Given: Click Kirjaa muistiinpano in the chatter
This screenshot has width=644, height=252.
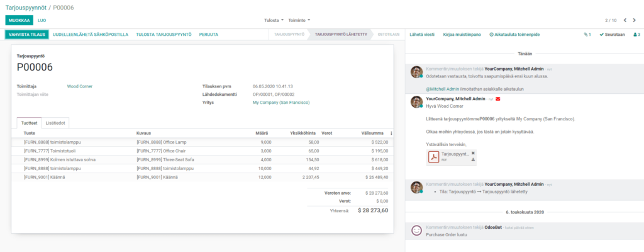Looking at the screenshot, I should [462, 35].
